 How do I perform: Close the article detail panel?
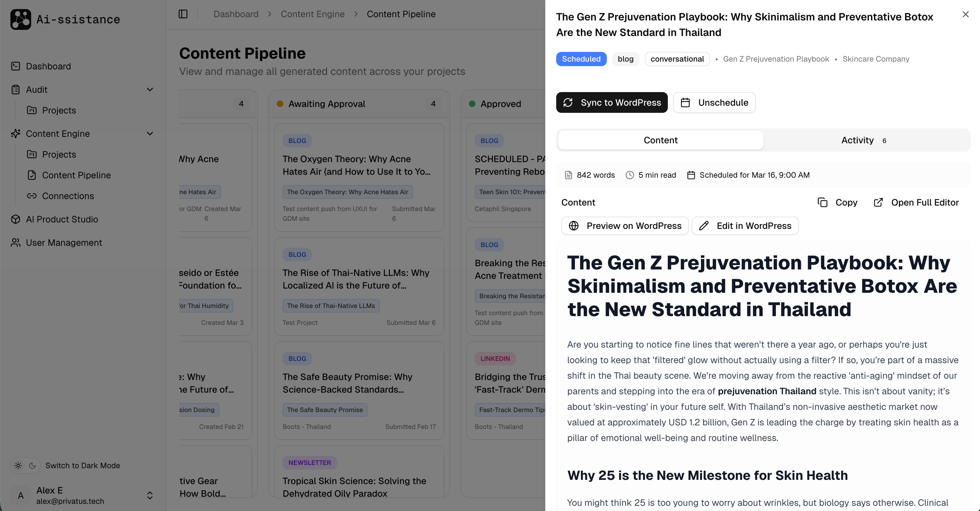(965, 14)
